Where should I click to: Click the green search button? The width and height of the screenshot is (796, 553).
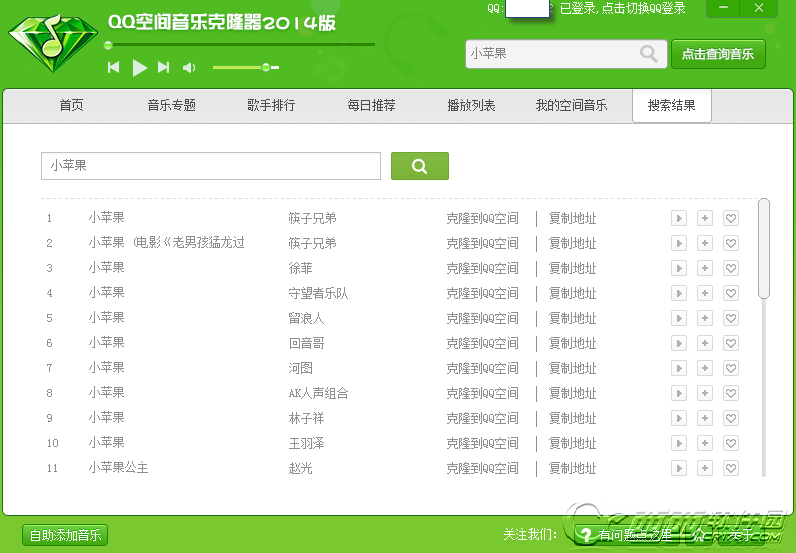(x=420, y=166)
